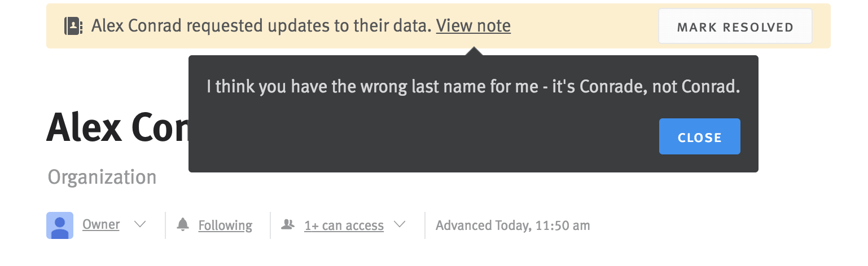This screenshot has height=266, width=868.
Task: Click the Advanced Today, 11:50 am timestamp
Action: (x=513, y=225)
